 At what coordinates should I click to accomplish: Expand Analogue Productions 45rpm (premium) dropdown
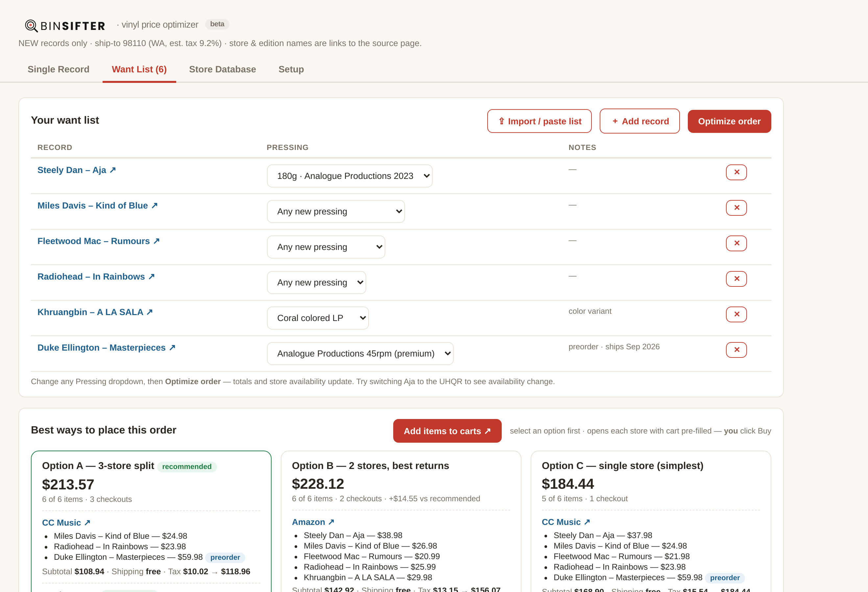(360, 353)
